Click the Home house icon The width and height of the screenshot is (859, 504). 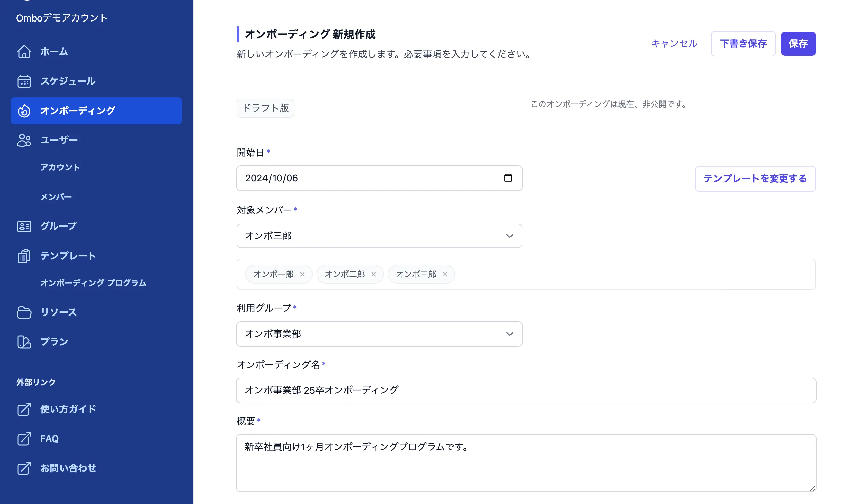pos(24,52)
